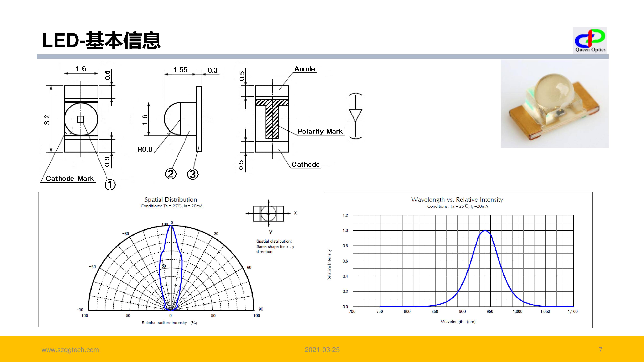
Task: Click the spectrum curve peak near 940 nm
Action: 485,231
